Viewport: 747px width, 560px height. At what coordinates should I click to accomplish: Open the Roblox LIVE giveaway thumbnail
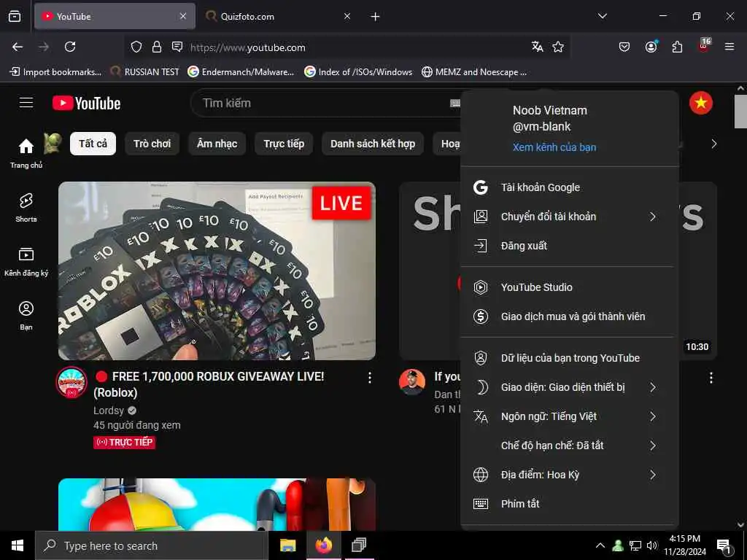[217, 271]
